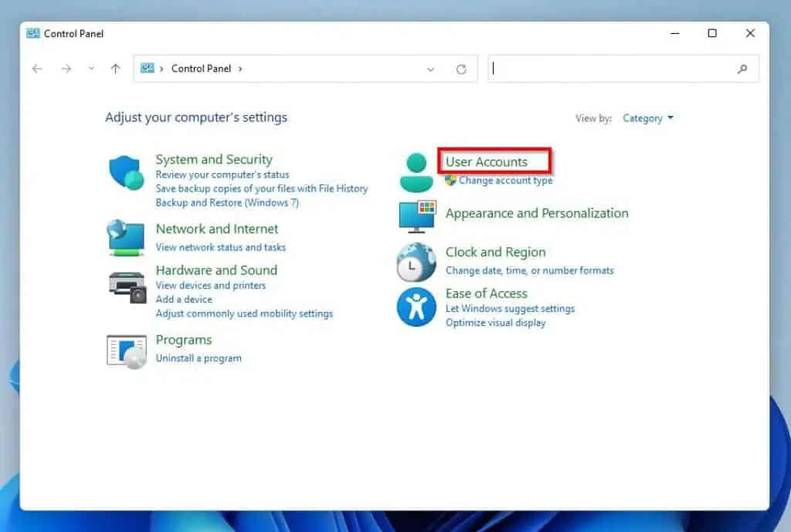Open recent locations chevron near forward arrow
This screenshot has height=532, width=791.
tap(90, 68)
